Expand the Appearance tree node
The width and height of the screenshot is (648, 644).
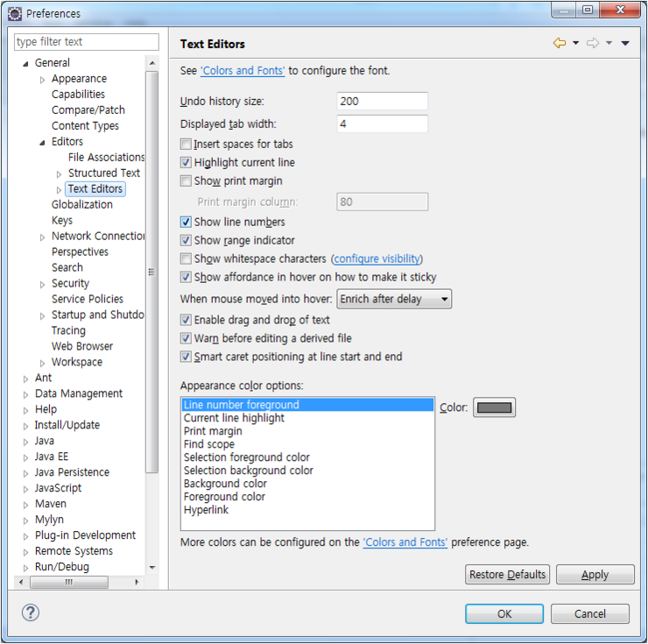pos(42,80)
